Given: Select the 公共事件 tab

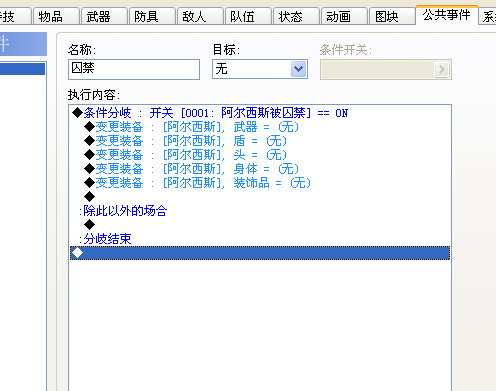Looking at the screenshot, I should coord(447,15).
